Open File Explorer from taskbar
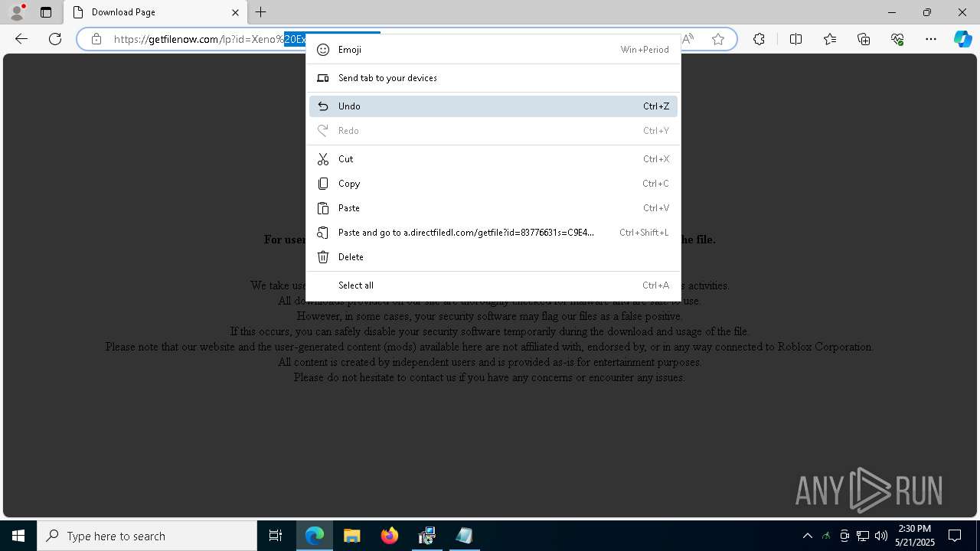 [351, 536]
